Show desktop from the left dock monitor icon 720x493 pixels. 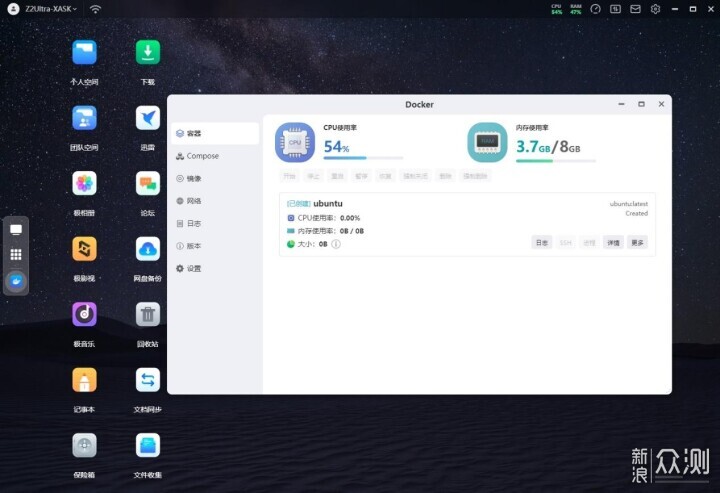coord(16,230)
